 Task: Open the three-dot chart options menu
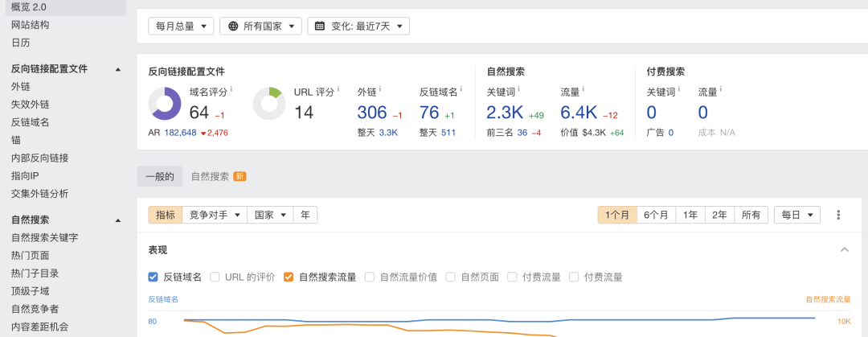838,215
